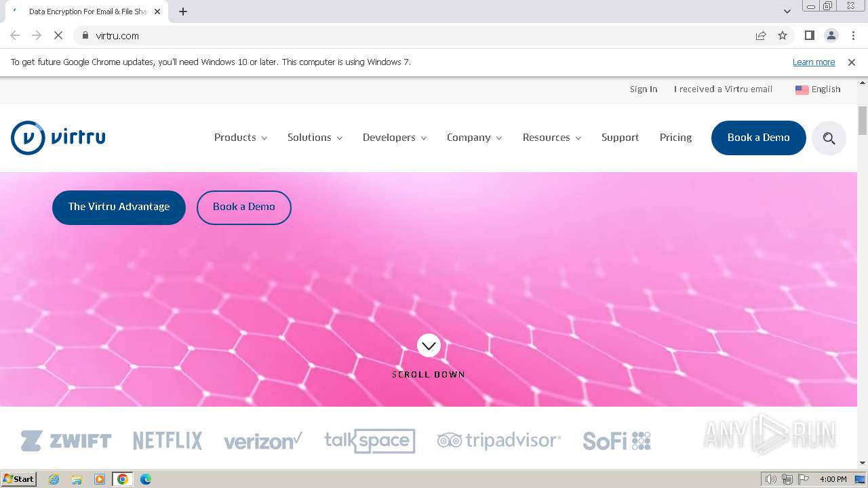The image size is (868, 488).
Task: Expand the Products menu
Action: [241, 138]
